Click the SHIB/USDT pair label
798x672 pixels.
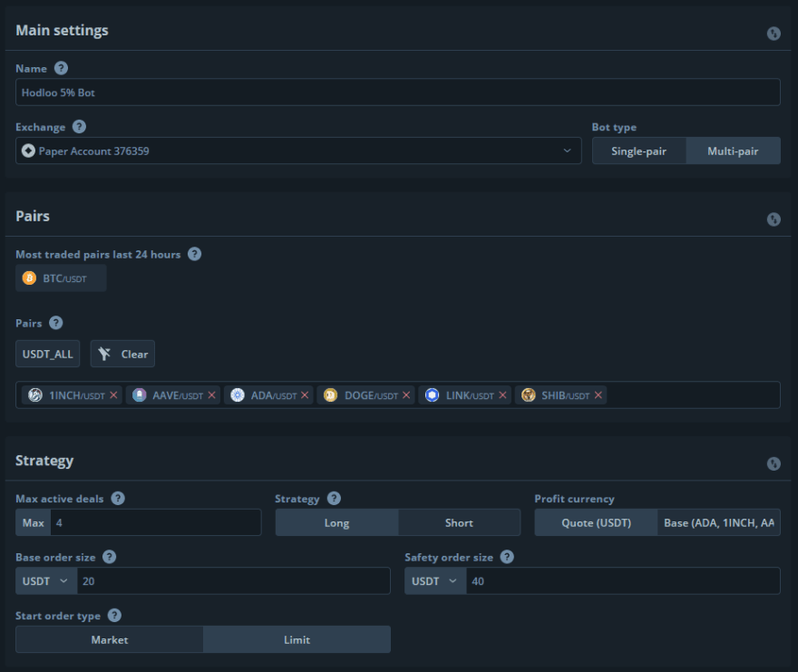click(566, 395)
